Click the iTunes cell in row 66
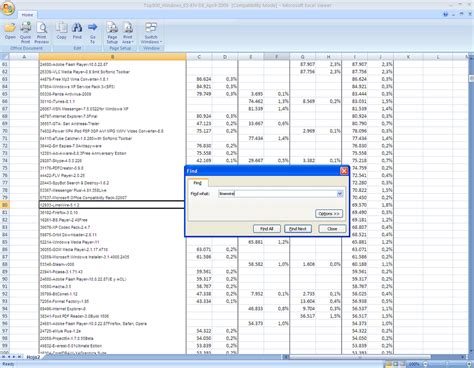Image resolution: width=474 pixels, height=368 pixels. [112, 101]
